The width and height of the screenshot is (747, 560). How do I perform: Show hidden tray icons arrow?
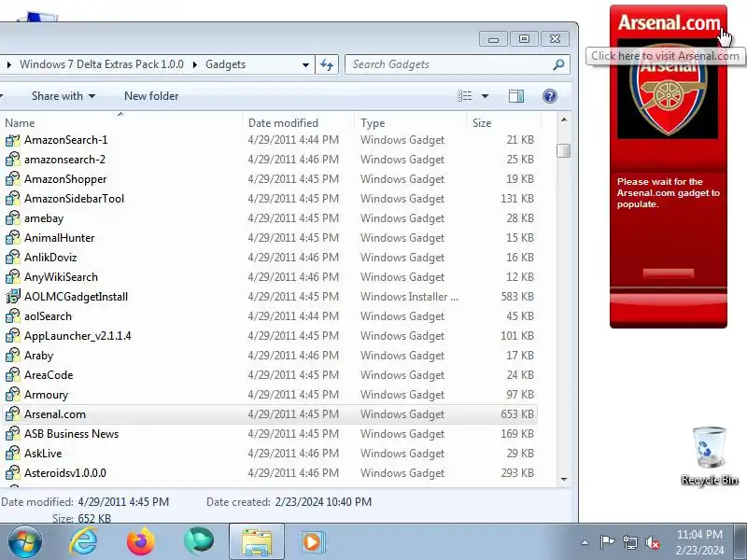point(585,542)
